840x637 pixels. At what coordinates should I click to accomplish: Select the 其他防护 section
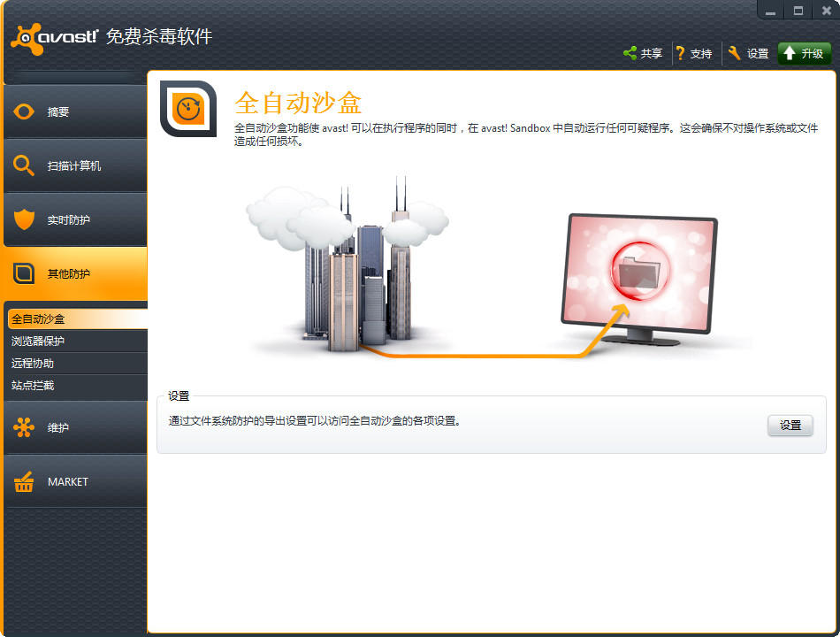pos(75,273)
